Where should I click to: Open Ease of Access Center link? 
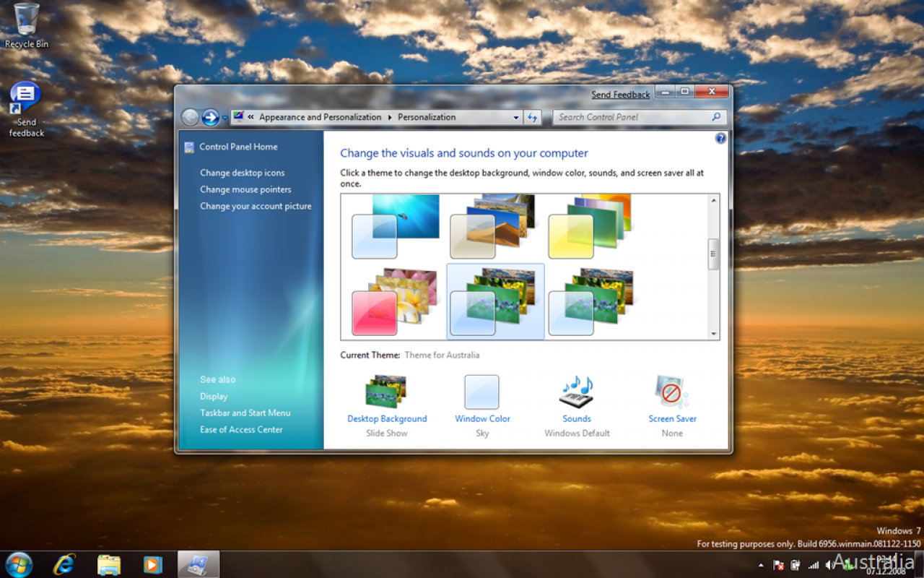point(241,429)
